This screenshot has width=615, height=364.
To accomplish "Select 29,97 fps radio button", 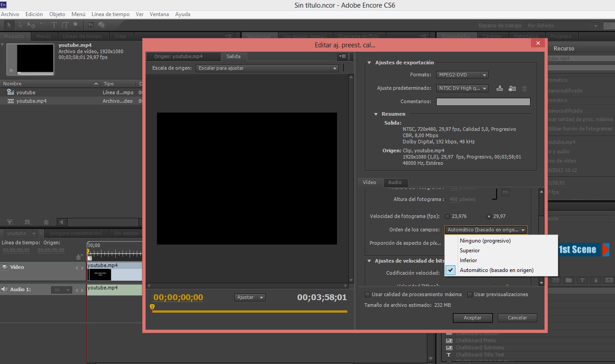I will [489, 217].
